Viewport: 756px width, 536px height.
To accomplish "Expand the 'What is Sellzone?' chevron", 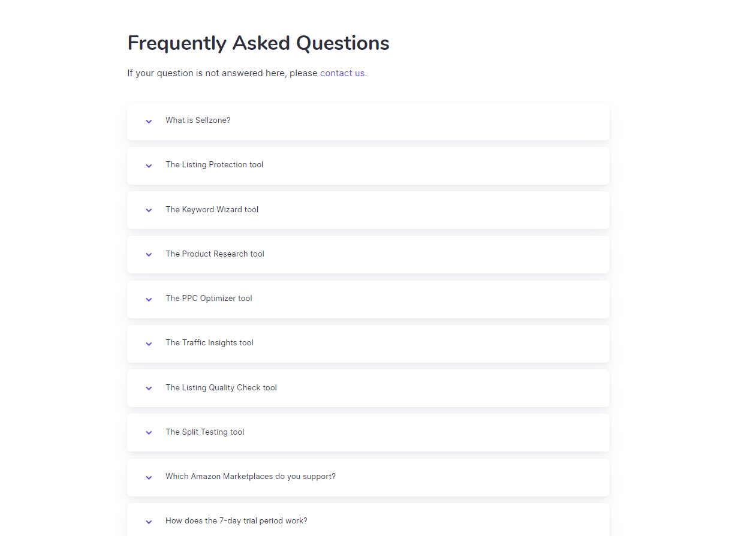I will [x=149, y=121].
